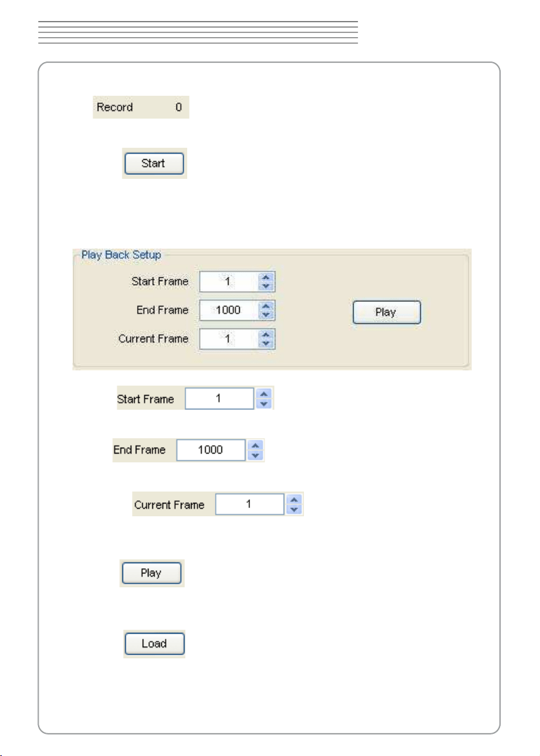
Task: Click Start Frame field in Play Back Setup
Action: [x=229, y=282]
